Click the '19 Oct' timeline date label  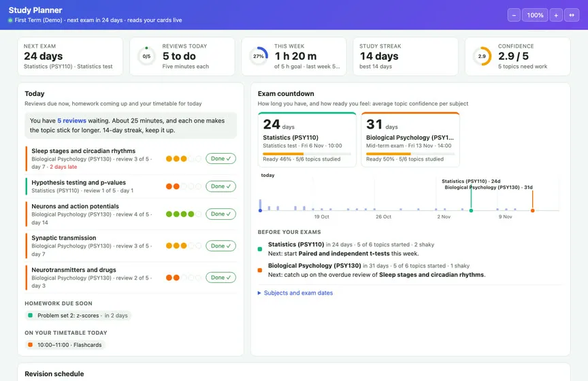[321, 217]
